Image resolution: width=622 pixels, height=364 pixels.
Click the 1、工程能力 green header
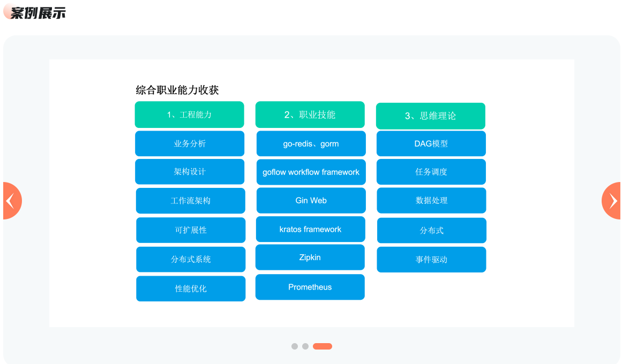(189, 115)
